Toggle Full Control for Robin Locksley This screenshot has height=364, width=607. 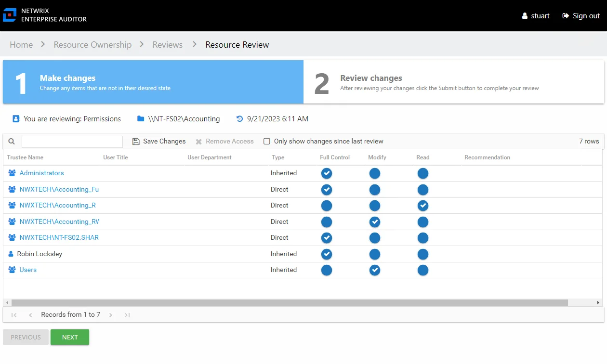tap(327, 254)
